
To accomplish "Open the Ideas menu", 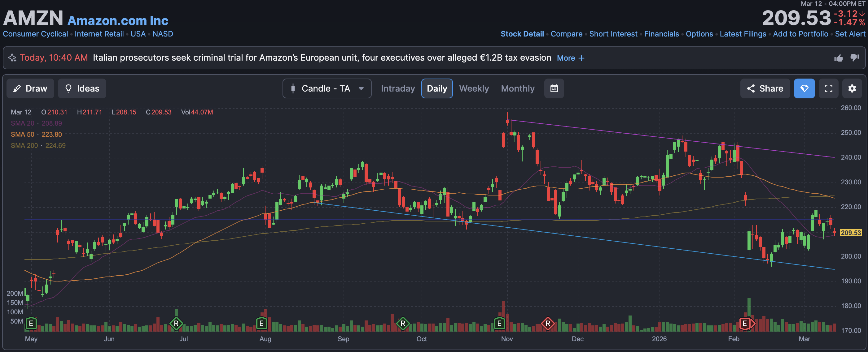I will 82,88.
